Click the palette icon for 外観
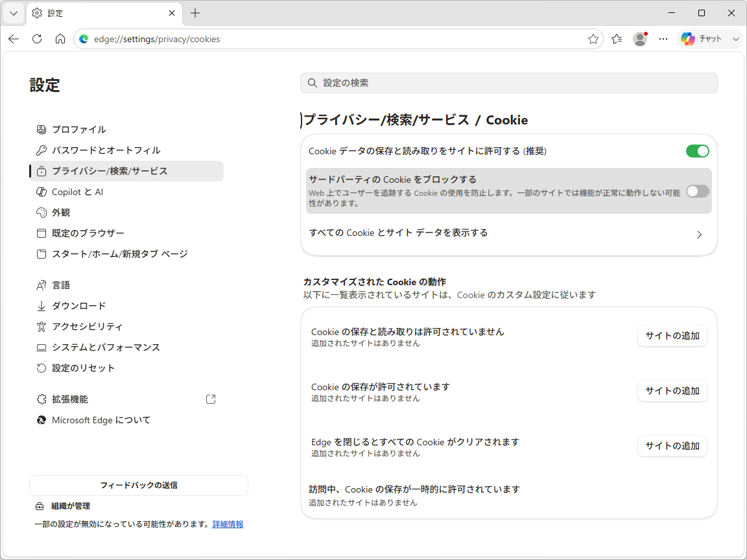This screenshot has height=560, width=747. (x=41, y=213)
